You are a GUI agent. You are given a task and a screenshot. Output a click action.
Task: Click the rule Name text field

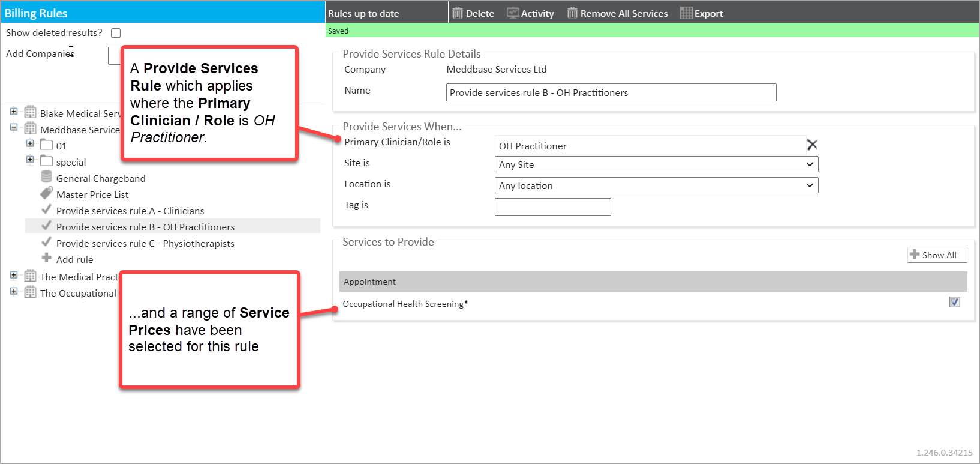(611, 92)
